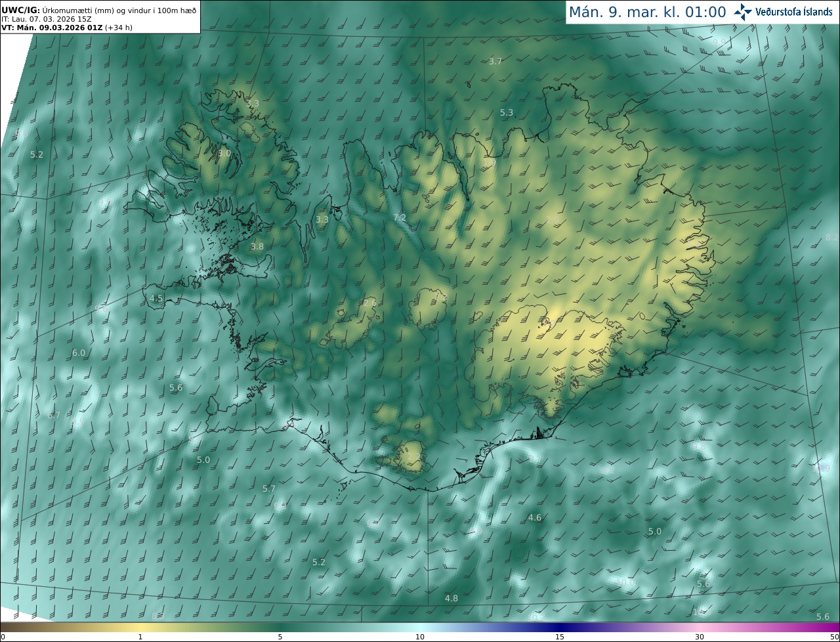The height and width of the screenshot is (642, 840).
Task: Click the 3.8 value label on the map
Action: (x=257, y=247)
